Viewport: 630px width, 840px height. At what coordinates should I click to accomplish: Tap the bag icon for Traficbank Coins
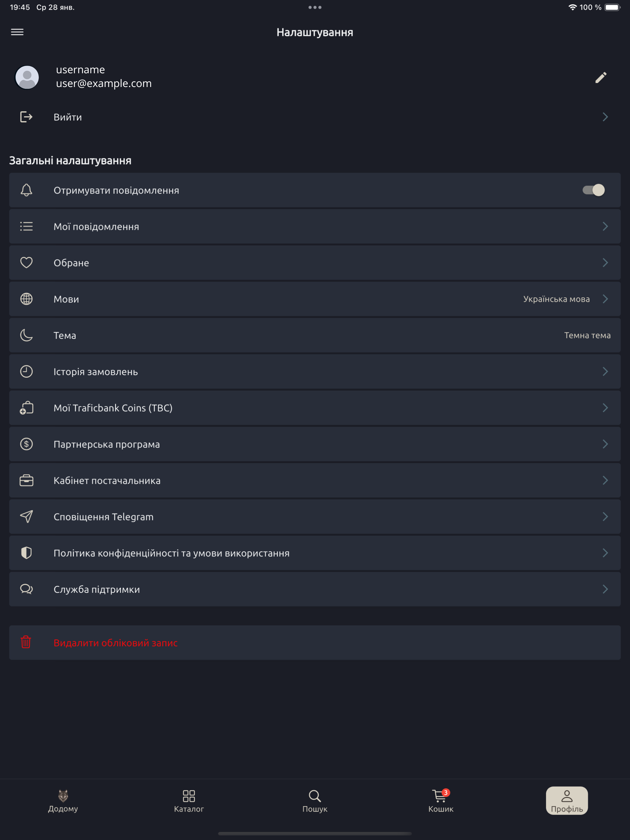(x=26, y=408)
